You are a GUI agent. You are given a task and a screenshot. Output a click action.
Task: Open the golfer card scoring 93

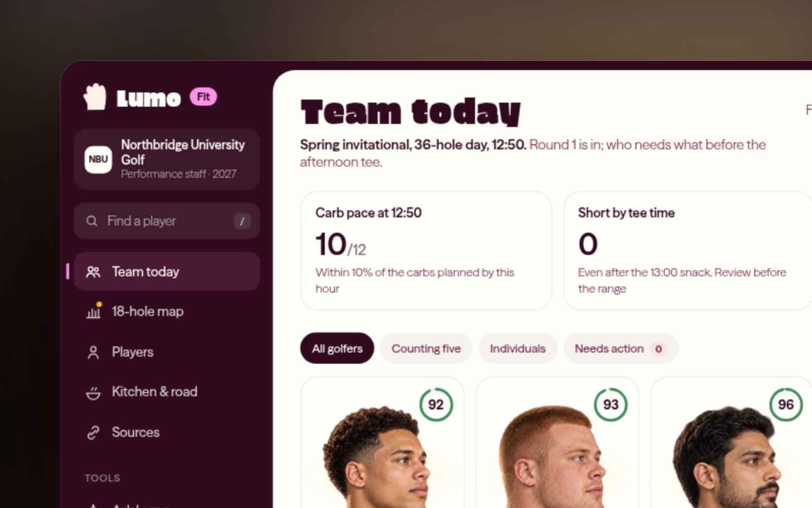click(x=557, y=442)
